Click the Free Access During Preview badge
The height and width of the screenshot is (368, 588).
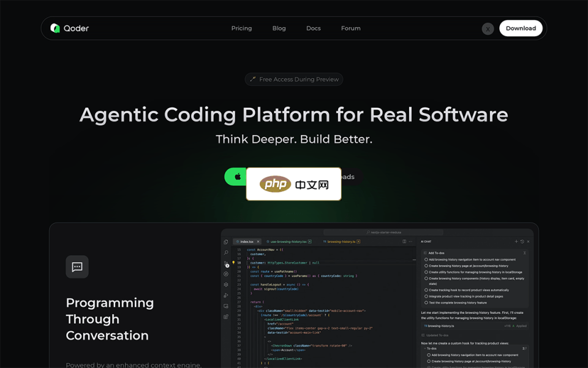[294, 79]
